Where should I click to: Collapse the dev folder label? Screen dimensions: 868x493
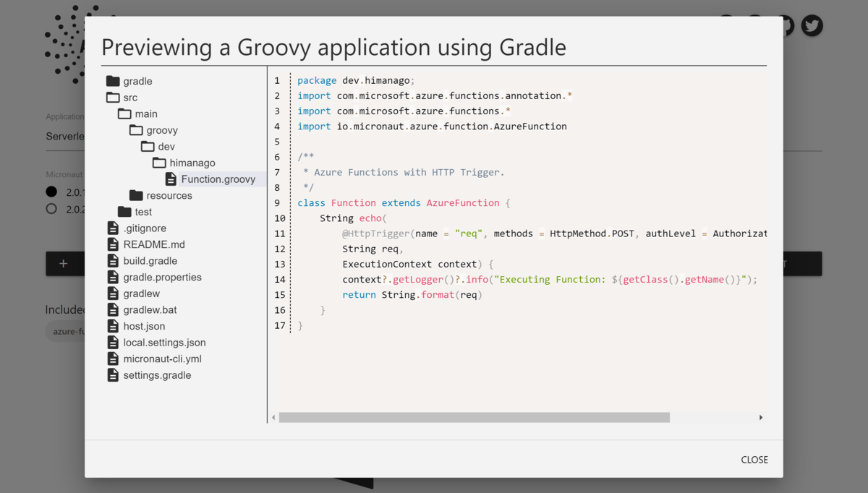pos(166,147)
